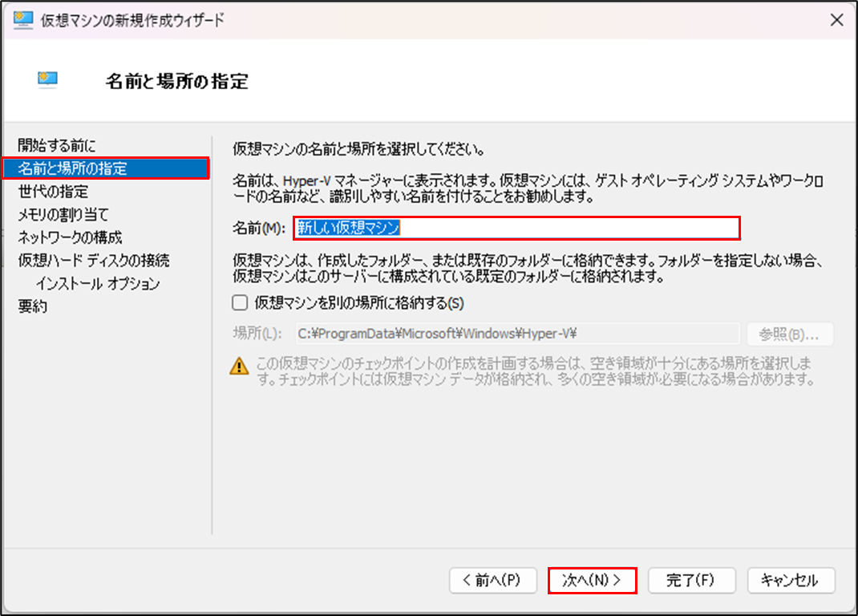Select 仮想ハード ディスクの接続 step
858x616 pixels.
pyautogui.click(x=94, y=260)
